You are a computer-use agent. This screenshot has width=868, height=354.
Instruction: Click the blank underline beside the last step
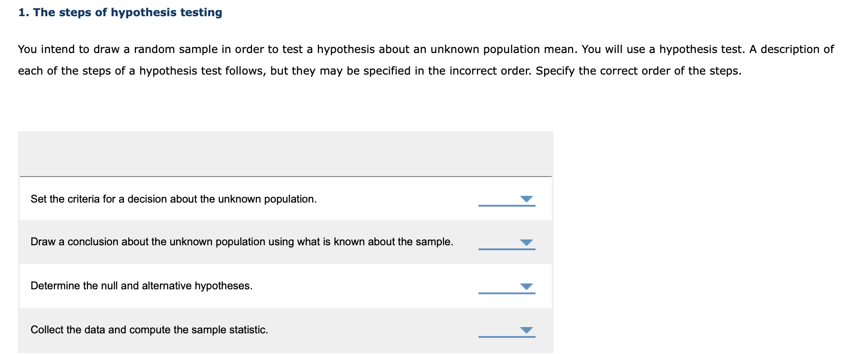point(506,338)
